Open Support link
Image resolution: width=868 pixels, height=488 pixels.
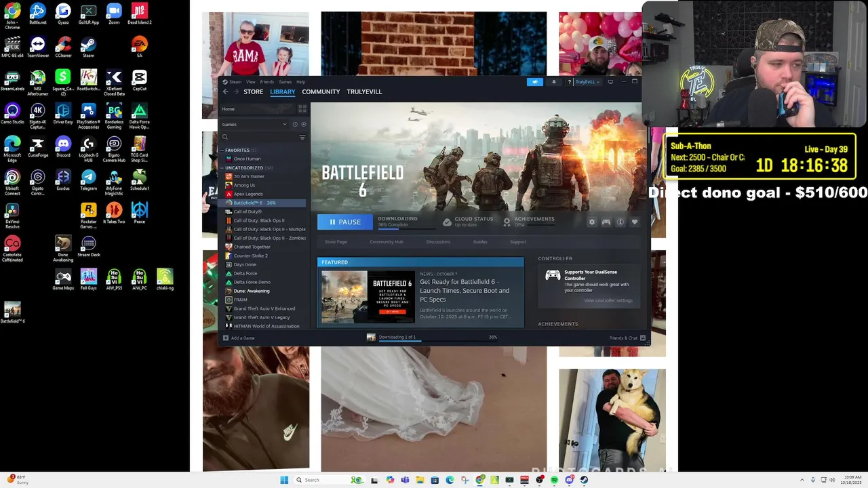click(518, 242)
